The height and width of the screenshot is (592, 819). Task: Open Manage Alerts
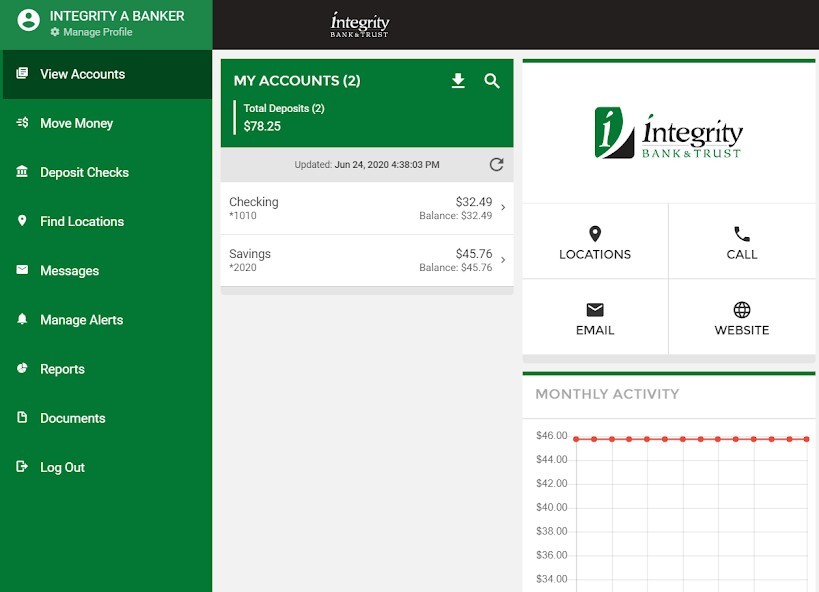click(107, 320)
